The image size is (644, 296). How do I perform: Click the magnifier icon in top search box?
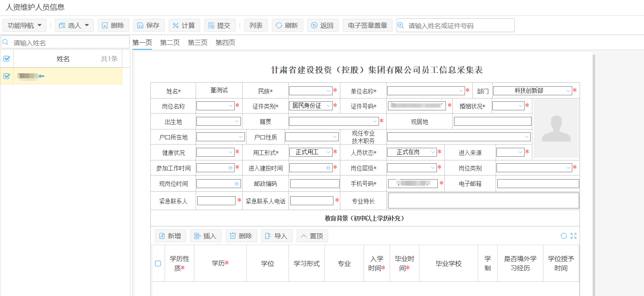(401, 25)
